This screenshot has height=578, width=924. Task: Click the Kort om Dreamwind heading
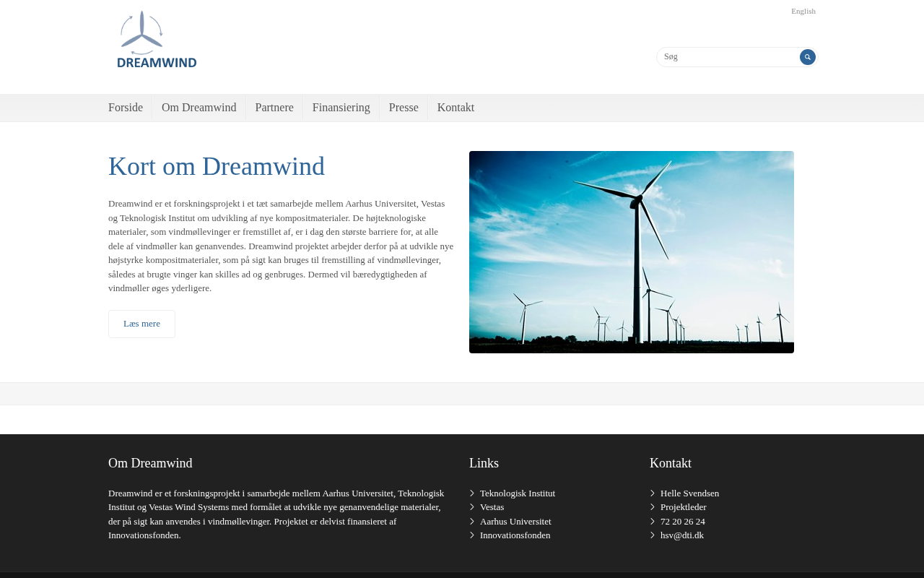click(217, 166)
